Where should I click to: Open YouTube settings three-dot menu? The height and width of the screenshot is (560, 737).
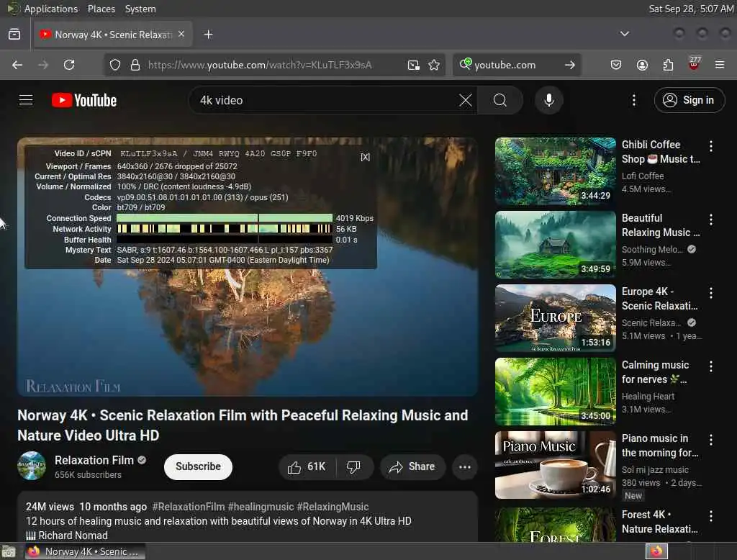634,100
